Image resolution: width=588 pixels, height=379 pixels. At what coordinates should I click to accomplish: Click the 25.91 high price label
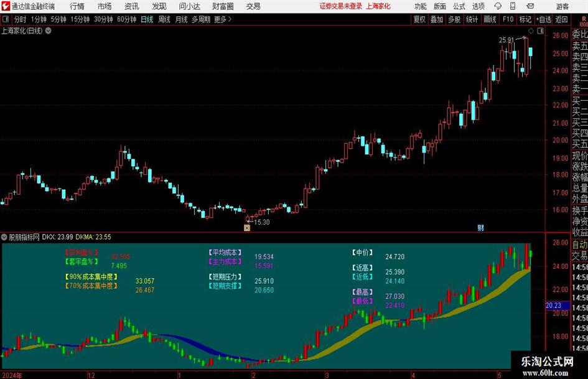click(x=506, y=40)
